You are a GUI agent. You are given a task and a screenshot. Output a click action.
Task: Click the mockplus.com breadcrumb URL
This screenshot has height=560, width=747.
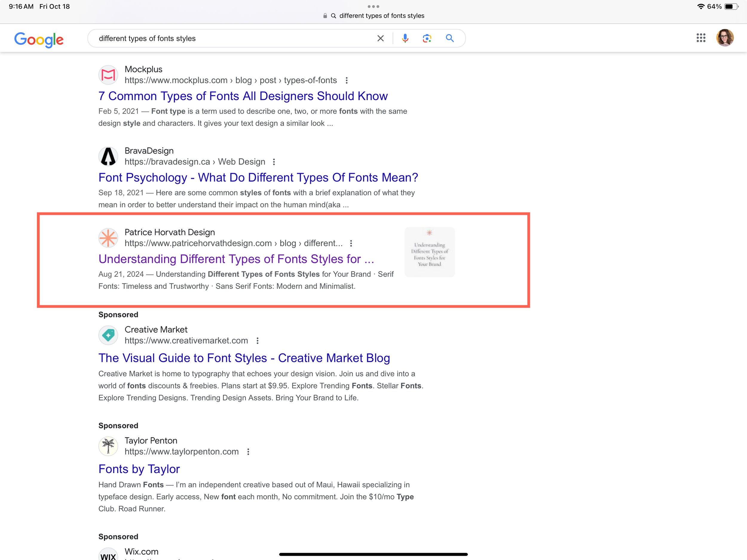[x=231, y=80]
